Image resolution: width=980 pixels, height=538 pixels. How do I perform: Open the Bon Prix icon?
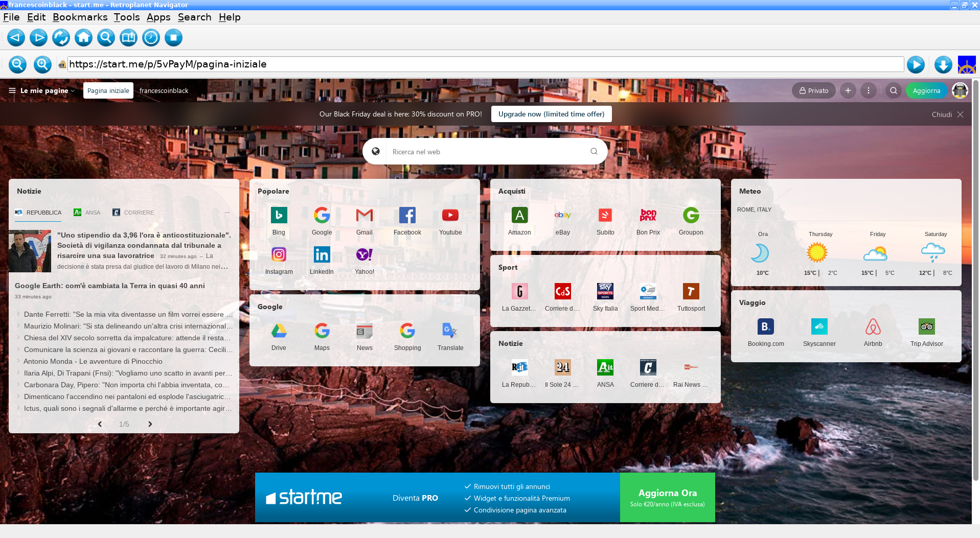[x=648, y=215]
